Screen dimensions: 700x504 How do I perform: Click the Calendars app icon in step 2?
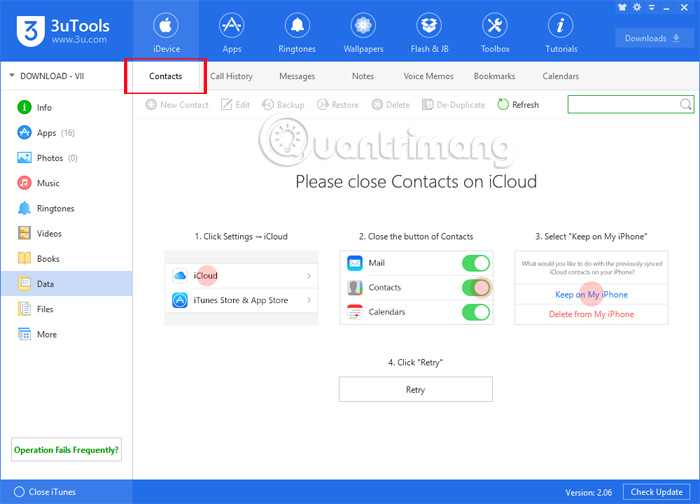pos(355,312)
